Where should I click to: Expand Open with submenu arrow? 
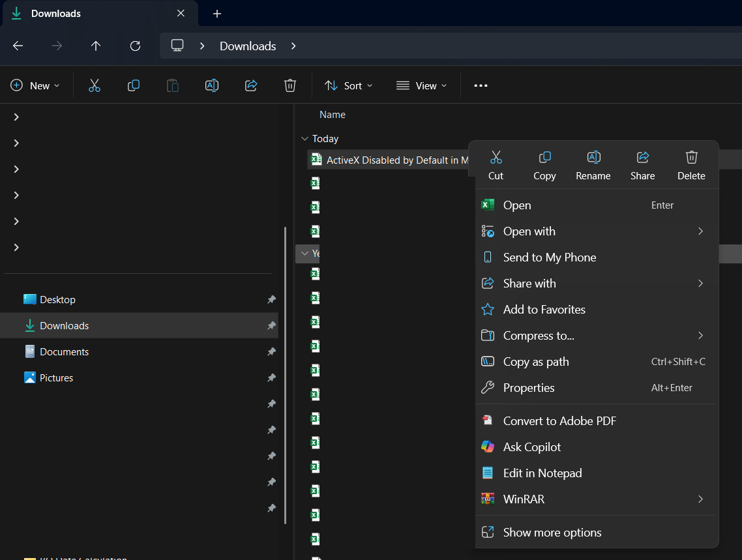tap(700, 231)
